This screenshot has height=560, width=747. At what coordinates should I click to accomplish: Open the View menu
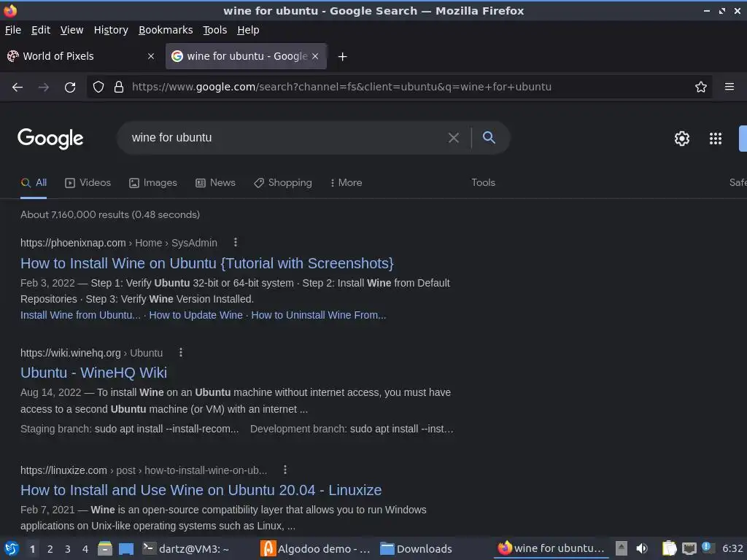71,30
